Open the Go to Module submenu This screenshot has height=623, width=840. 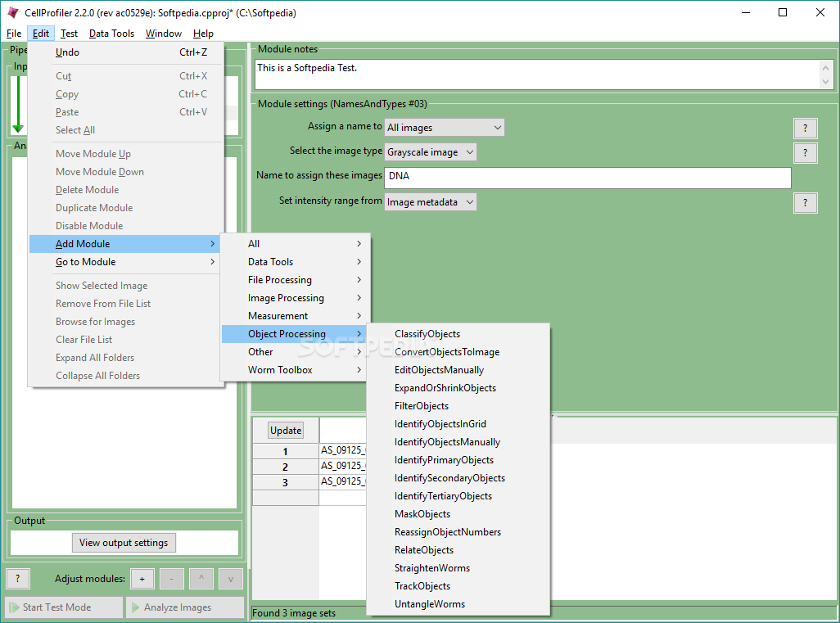tap(126, 262)
